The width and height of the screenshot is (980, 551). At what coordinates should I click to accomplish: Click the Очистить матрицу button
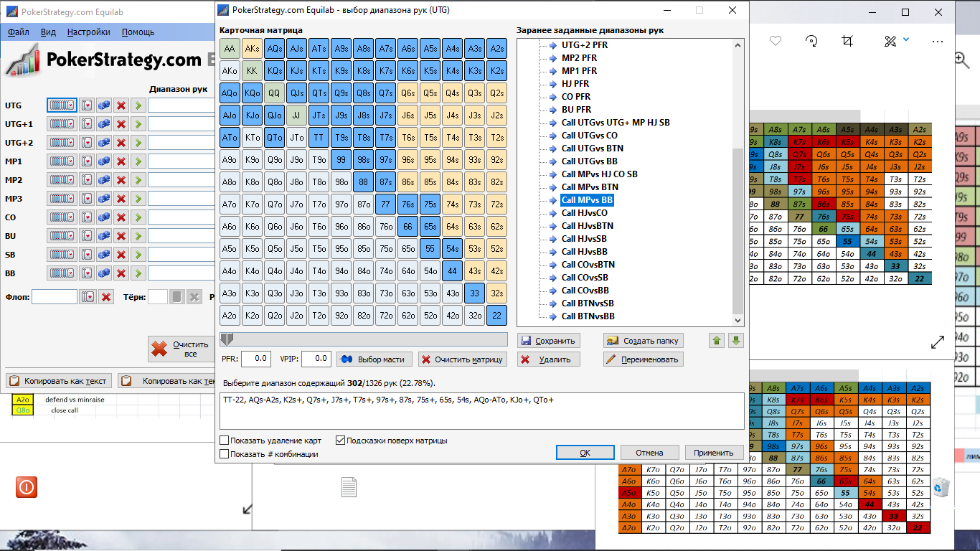tap(463, 359)
